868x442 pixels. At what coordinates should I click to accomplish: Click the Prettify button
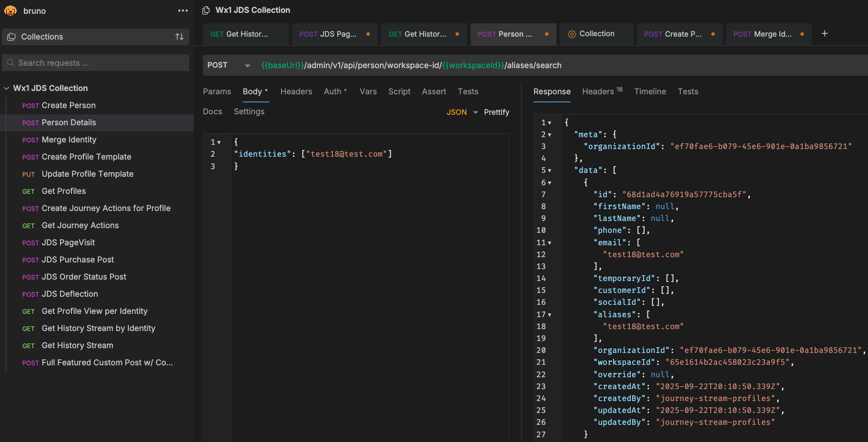[x=496, y=112]
